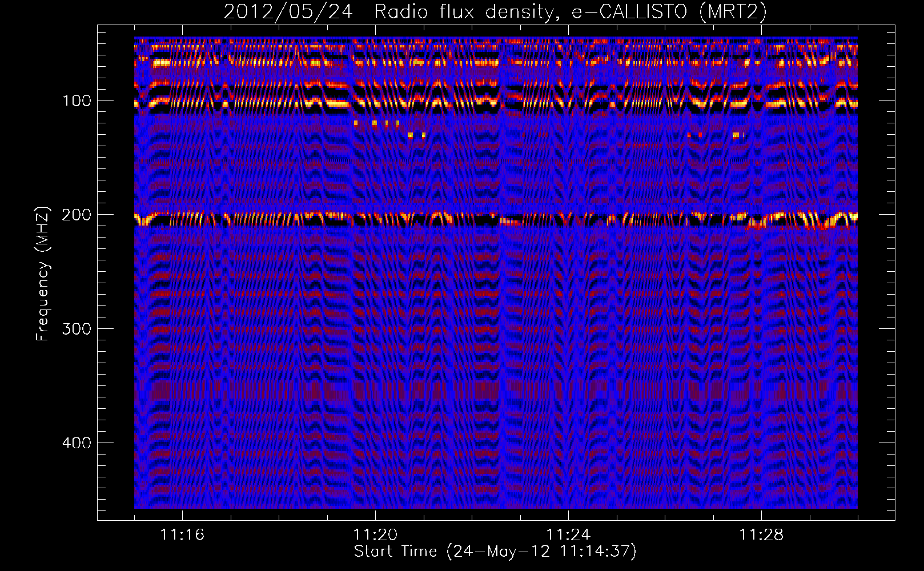This screenshot has height=571, width=924.
Task: Select the '100' frequency axis label
Action: tap(77, 101)
